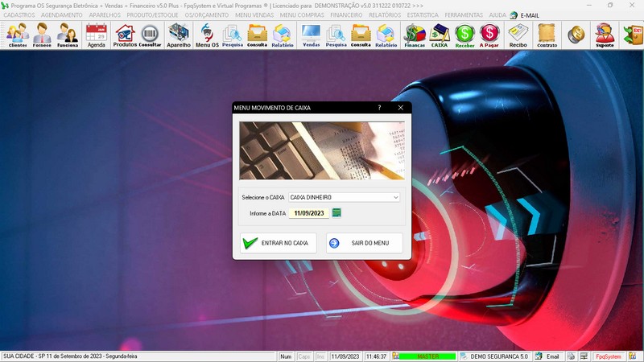644x362 pixels.
Task: Open the RELATÓRIOS menu
Action: pyautogui.click(x=385, y=15)
